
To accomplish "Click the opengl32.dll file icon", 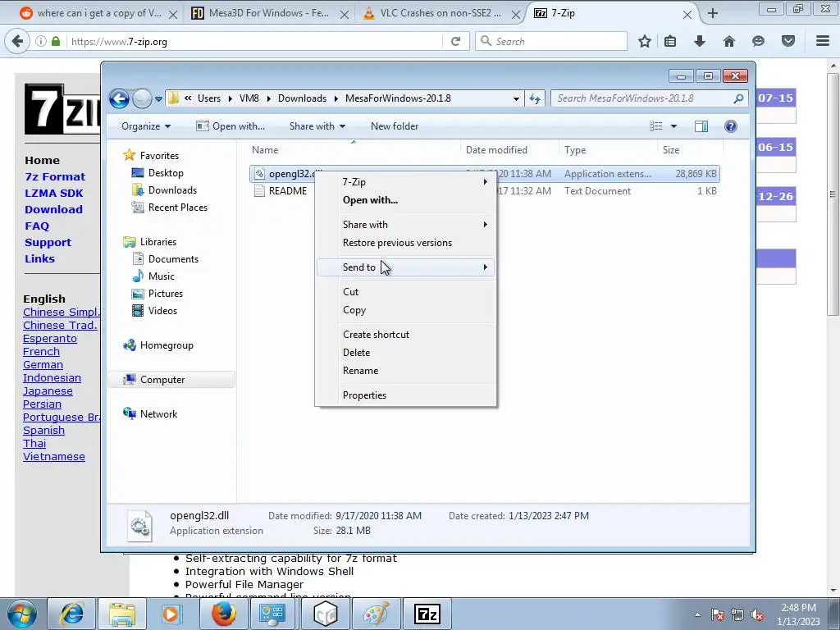I will click(259, 174).
